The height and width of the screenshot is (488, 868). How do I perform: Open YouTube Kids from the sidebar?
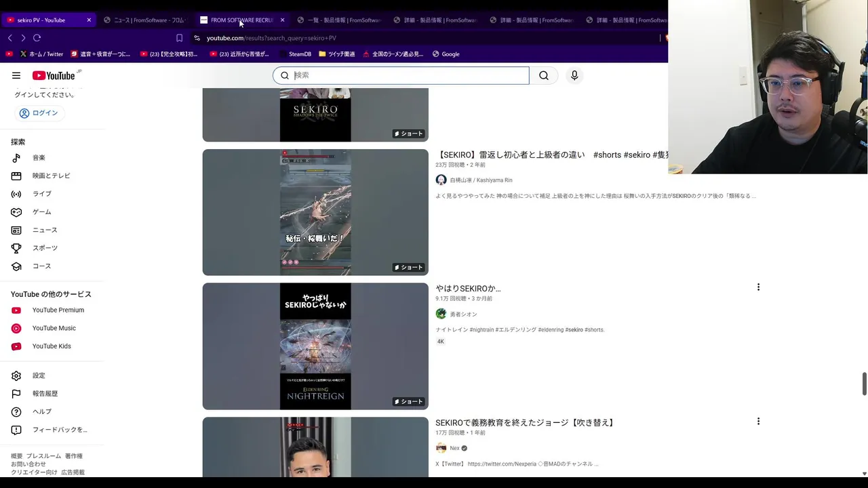[52, 346]
